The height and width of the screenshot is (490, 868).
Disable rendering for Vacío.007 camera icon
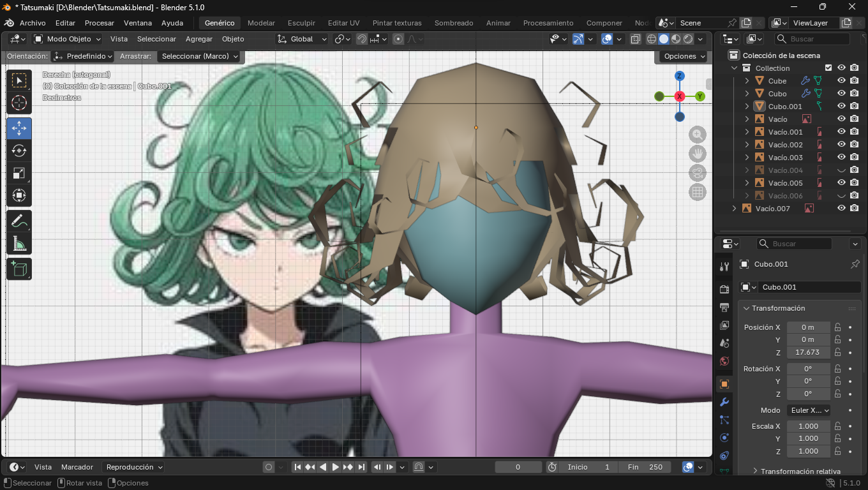tap(855, 209)
